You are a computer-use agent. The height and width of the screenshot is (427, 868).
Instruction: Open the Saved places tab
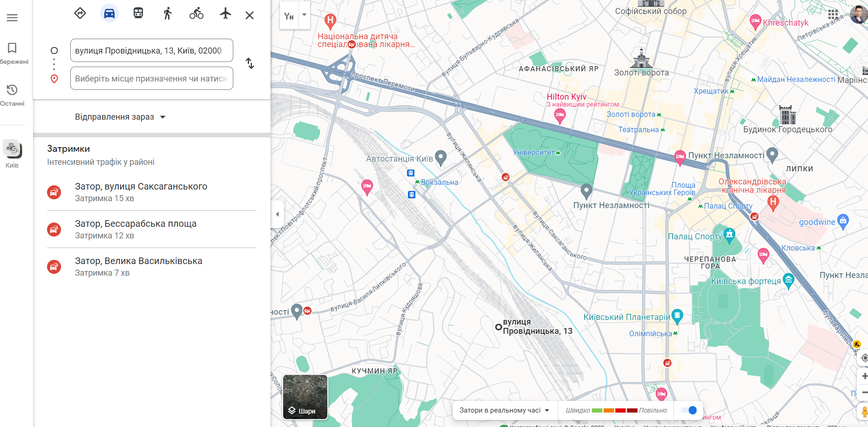tap(12, 52)
